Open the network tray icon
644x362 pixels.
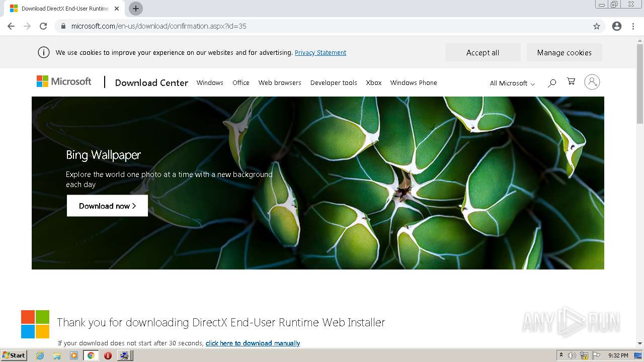click(x=584, y=355)
